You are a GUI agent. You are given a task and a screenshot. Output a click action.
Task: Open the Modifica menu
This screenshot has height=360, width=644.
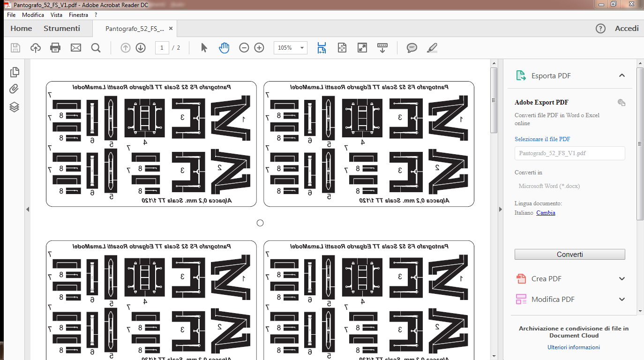pos(33,15)
